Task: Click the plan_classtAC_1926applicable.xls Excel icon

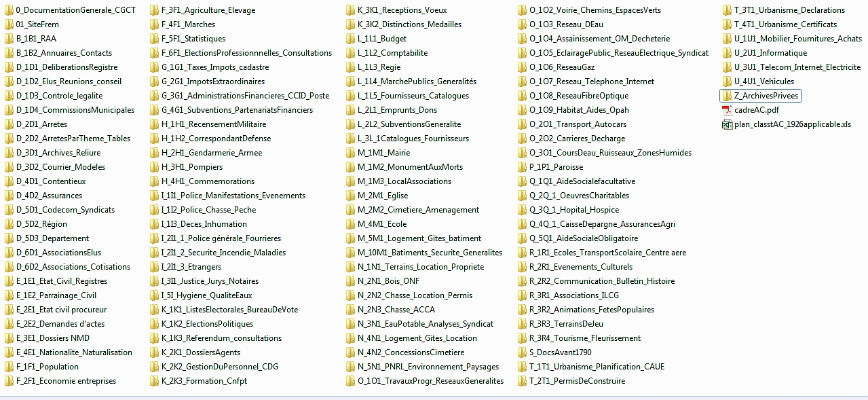Action: pos(727,124)
